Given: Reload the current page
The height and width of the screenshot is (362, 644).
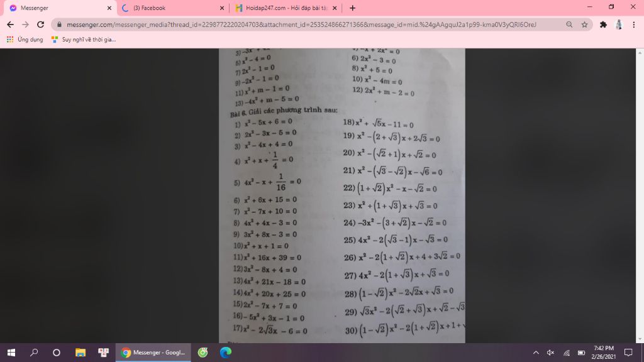Looking at the screenshot, I should tap(40, 25).
